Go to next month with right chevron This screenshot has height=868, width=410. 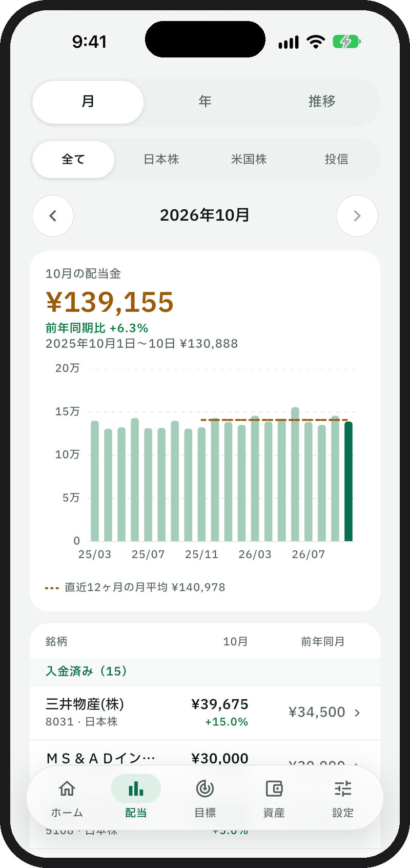point(357,216)
